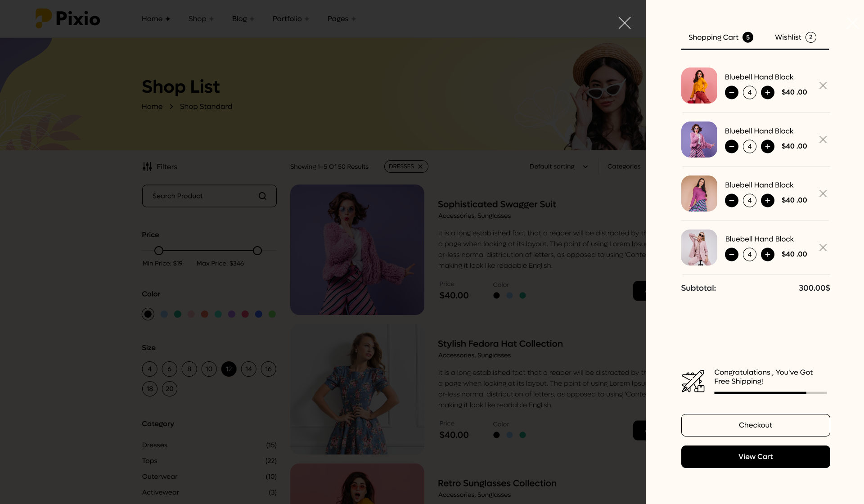Close the shopping cart drawer
The width and height of the screenshot is (864, 504).
click(625, 23)
